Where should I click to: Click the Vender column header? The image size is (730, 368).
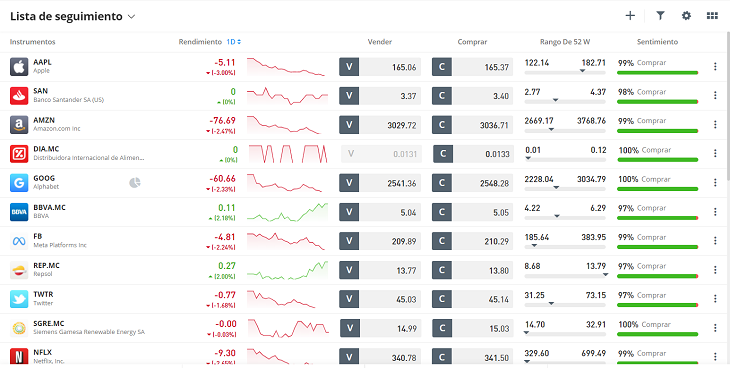(380, 42)
